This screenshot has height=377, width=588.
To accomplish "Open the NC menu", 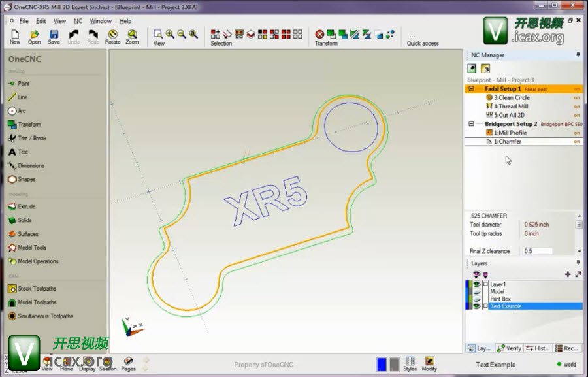I will point(77,21).
